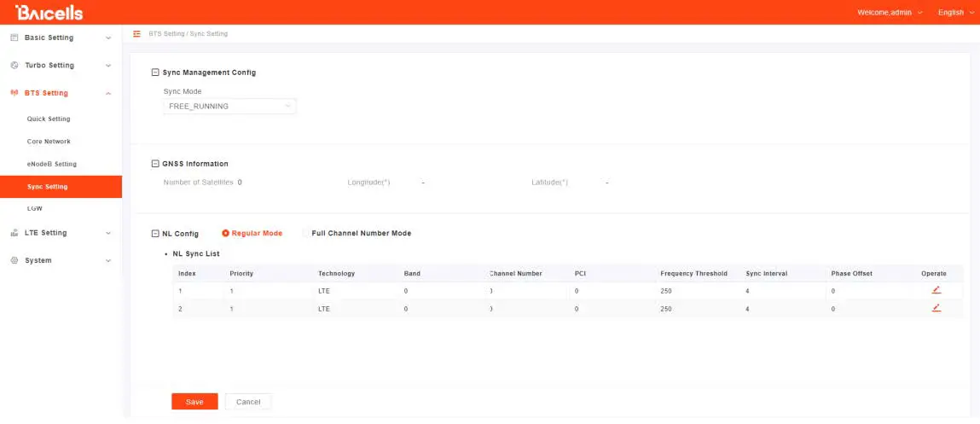980x424 pixels.
Task: Select Sync Setting menu item
Action: point(61,186)
